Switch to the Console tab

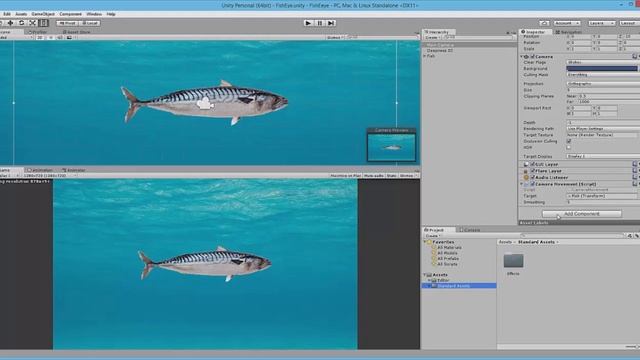(x=469, y=230)
